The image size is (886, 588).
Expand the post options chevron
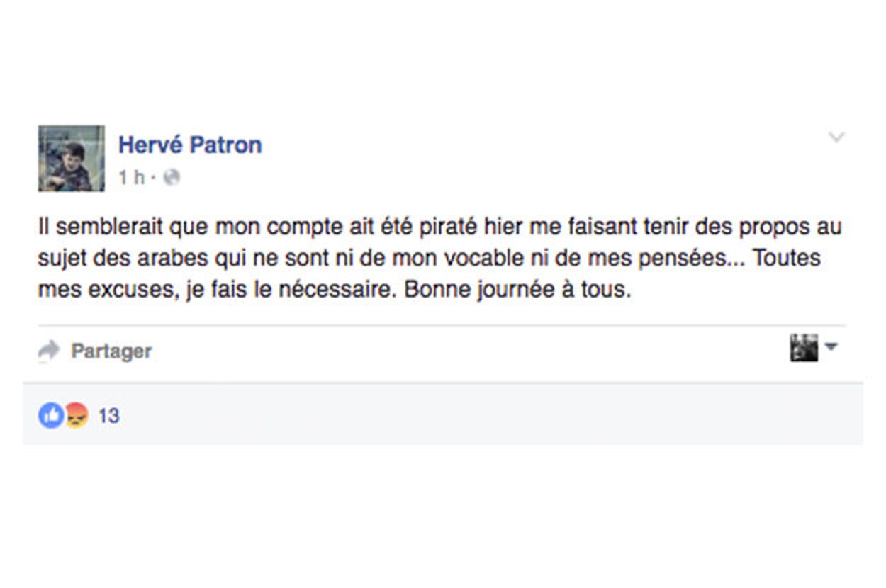point(836,137)
